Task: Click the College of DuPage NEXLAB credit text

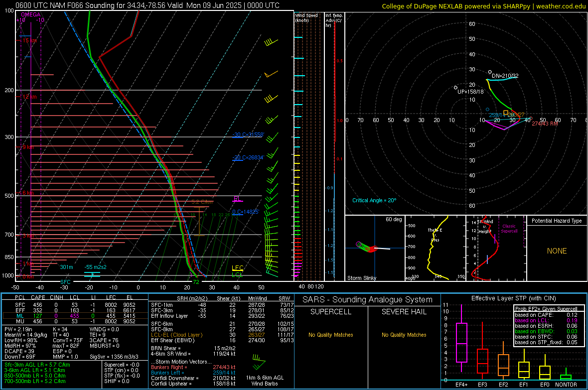Action: (483, 6)
